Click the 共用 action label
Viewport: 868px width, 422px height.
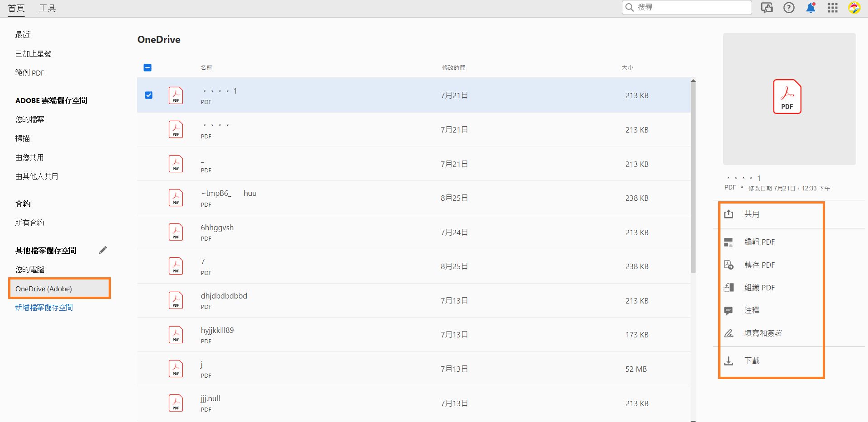click(x=752, y=214)
